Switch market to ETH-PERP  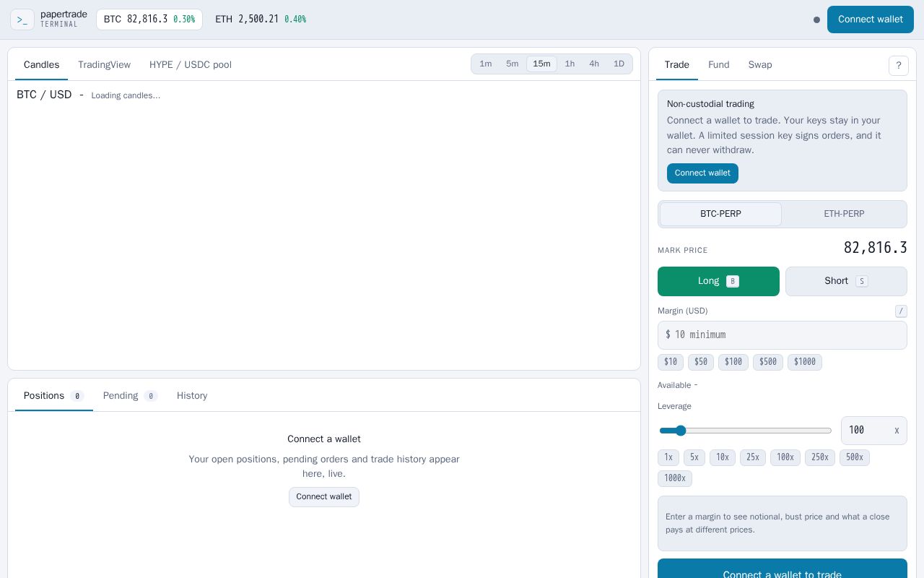pyautogui.click(x=844, y=214)
